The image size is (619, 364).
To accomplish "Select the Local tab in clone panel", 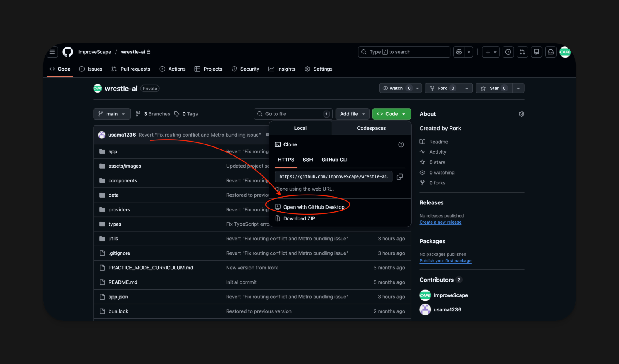I will pos(301,128).
